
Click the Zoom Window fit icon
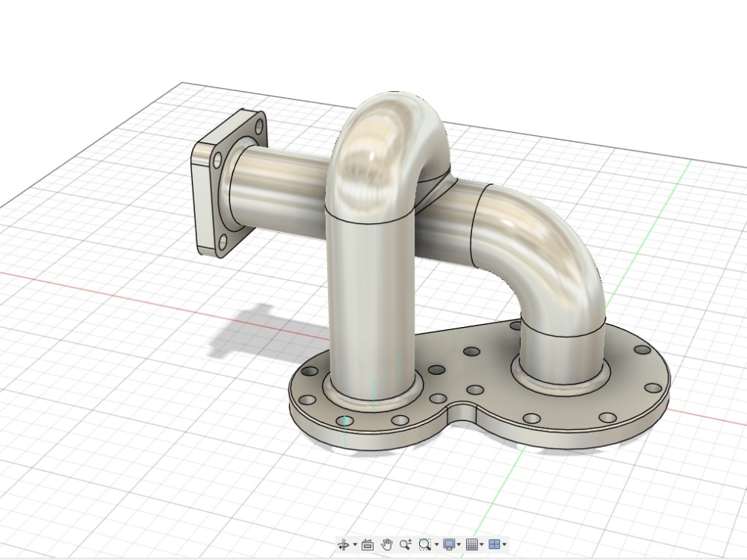click(424, 544)
